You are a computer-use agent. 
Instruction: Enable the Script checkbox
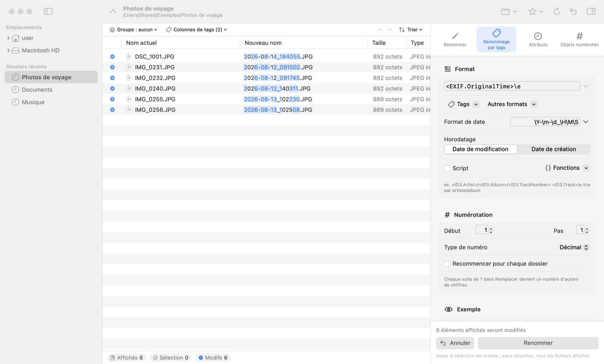[447, 168]
